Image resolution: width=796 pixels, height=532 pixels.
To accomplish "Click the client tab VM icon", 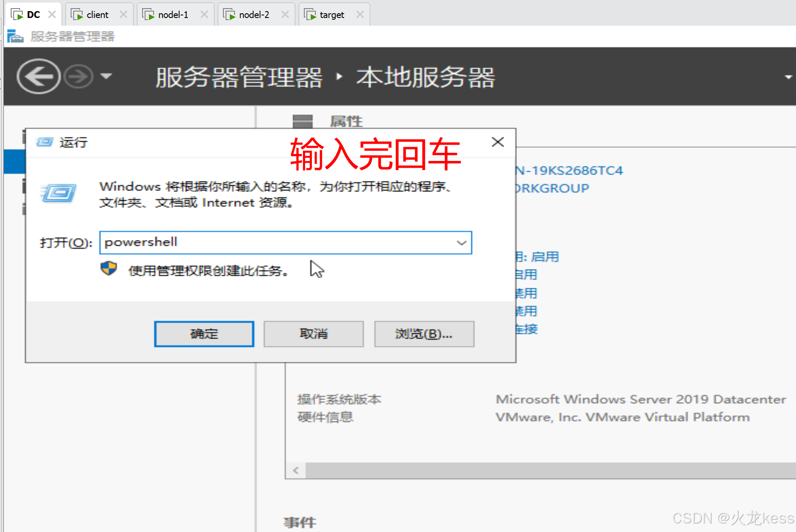I will click(x=77, y=15).
